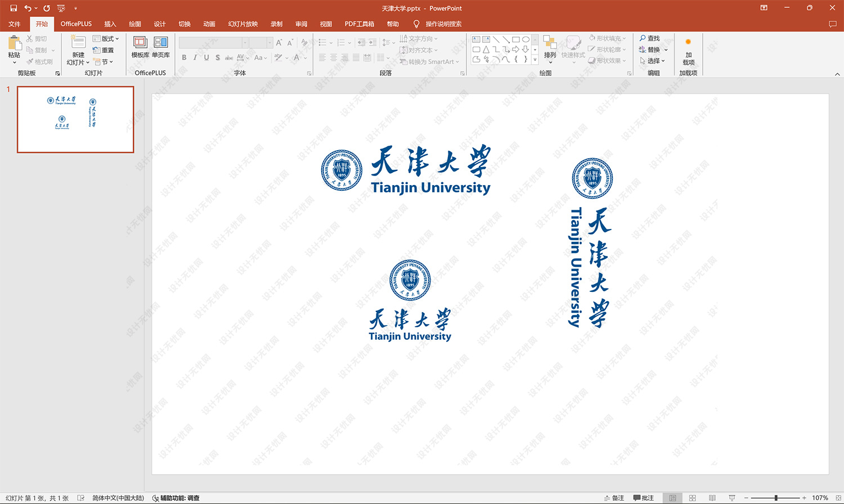Screen dimensions: 844x504
Task: Open Section (节) dropdown
Action: (x=104, y=62)
